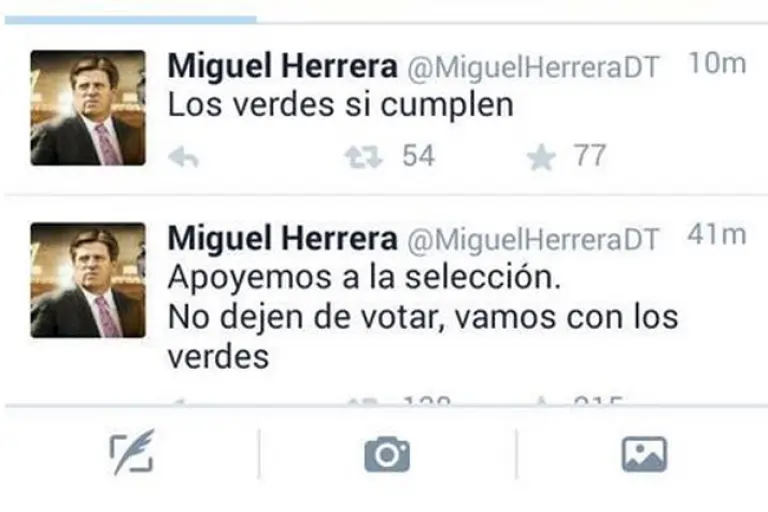Open Miguel Herrera's avatar on first tweet

click(88, 108)
